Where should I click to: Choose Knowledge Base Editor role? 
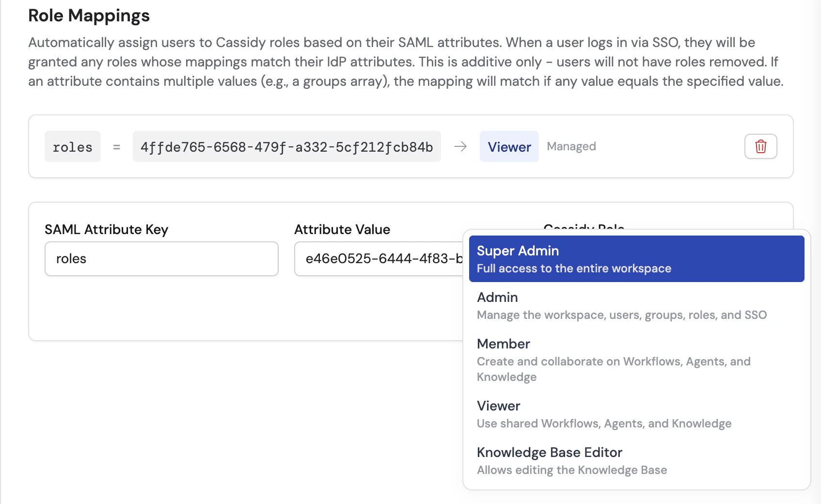pyautogui.click(x=636, y=460)
